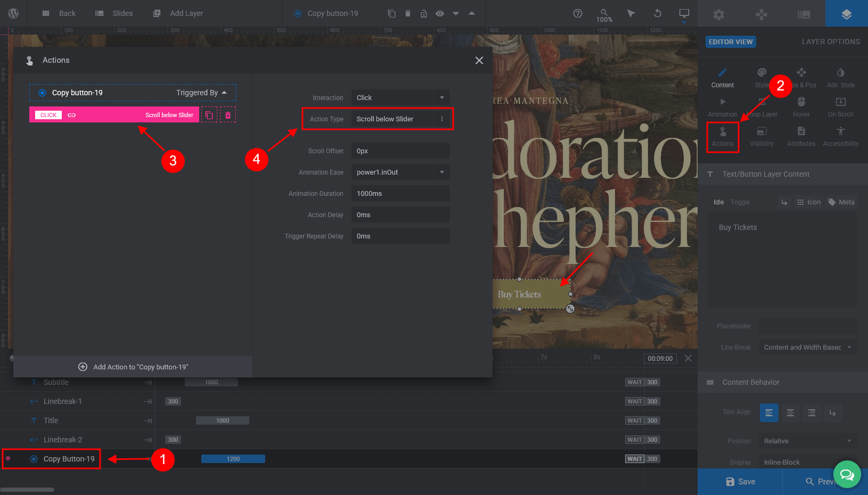The image size is (868, 495).
Task: Set text align to left
Action: pyautogui.click(x=769, y=412)
